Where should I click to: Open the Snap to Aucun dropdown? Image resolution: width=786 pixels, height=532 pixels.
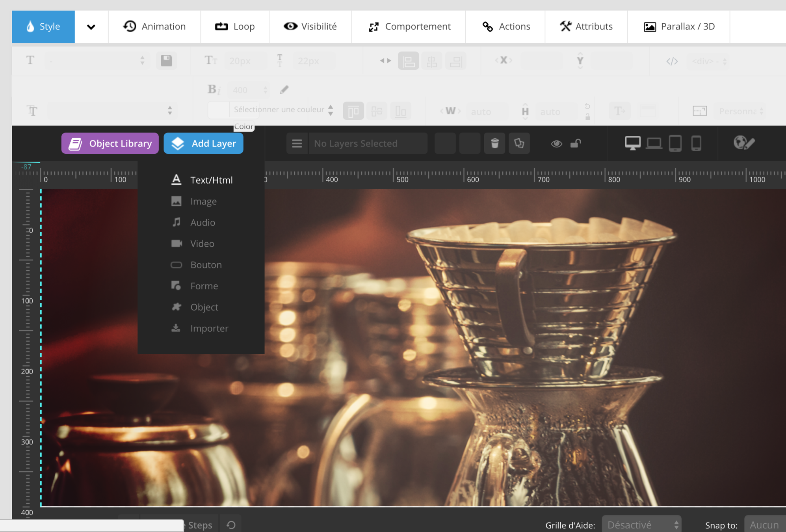[764, 525]
